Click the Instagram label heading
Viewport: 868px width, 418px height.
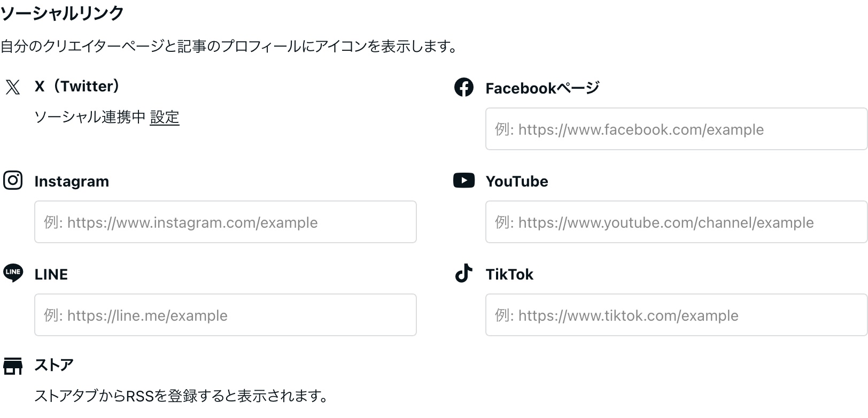(72, 182)
